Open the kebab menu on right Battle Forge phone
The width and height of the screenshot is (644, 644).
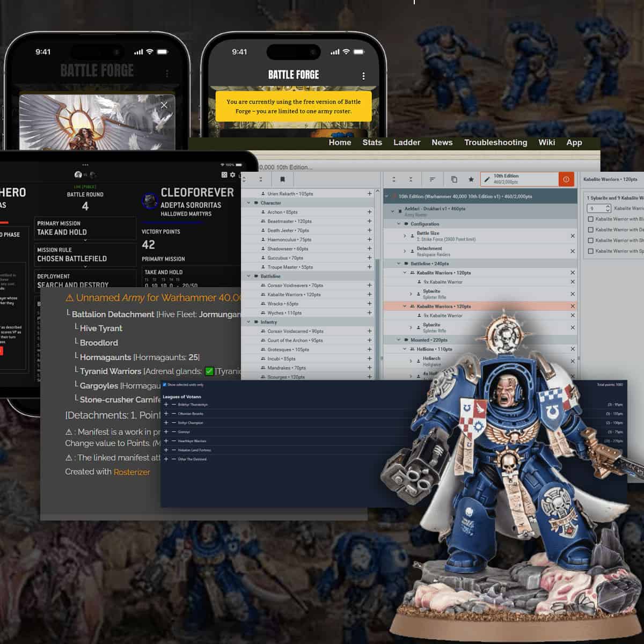[363, 76]
